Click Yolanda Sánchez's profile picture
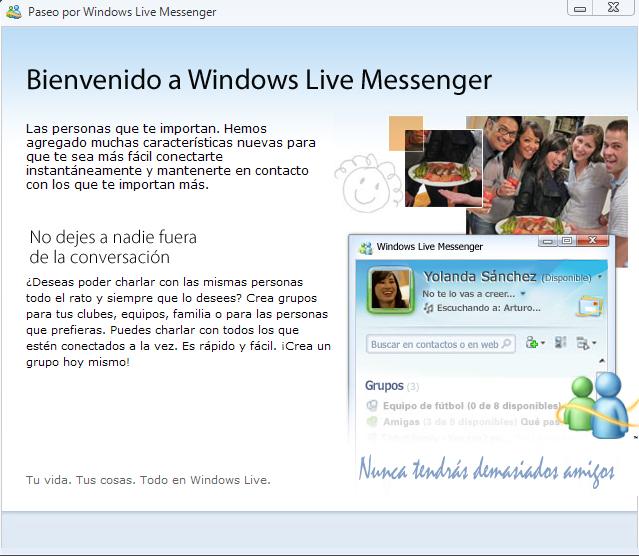This screenshot has width=639, height=556. (391, 291)
